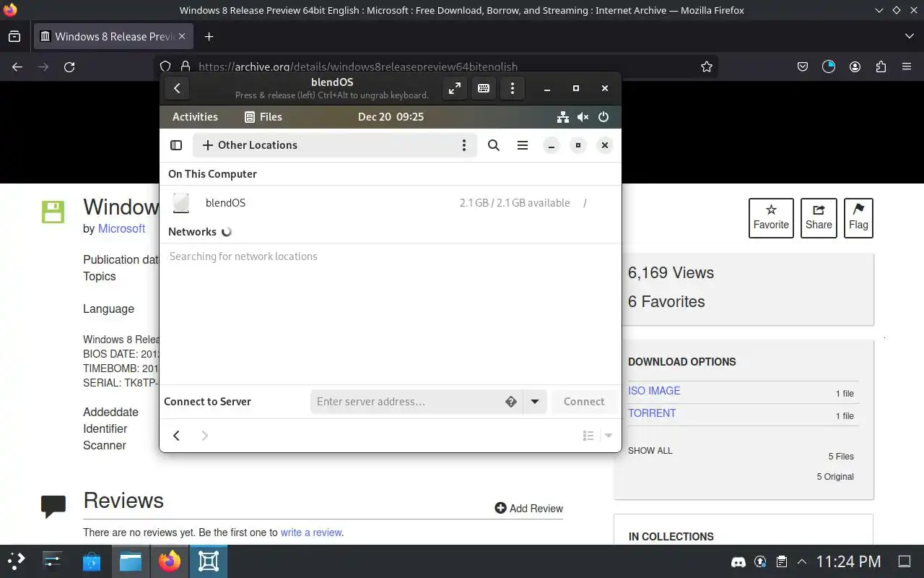Reload the Firefox page
924x578 pixels.
pos(69,66)
